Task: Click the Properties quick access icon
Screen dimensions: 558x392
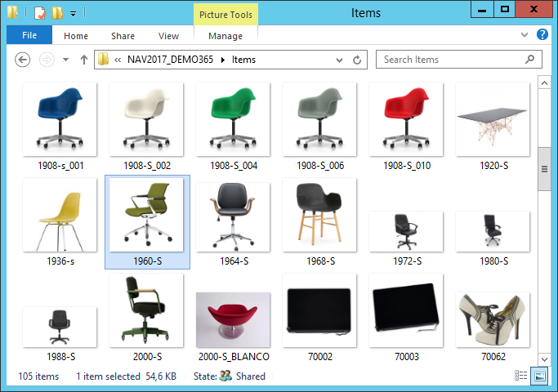Action: click(x=40, y=14)
